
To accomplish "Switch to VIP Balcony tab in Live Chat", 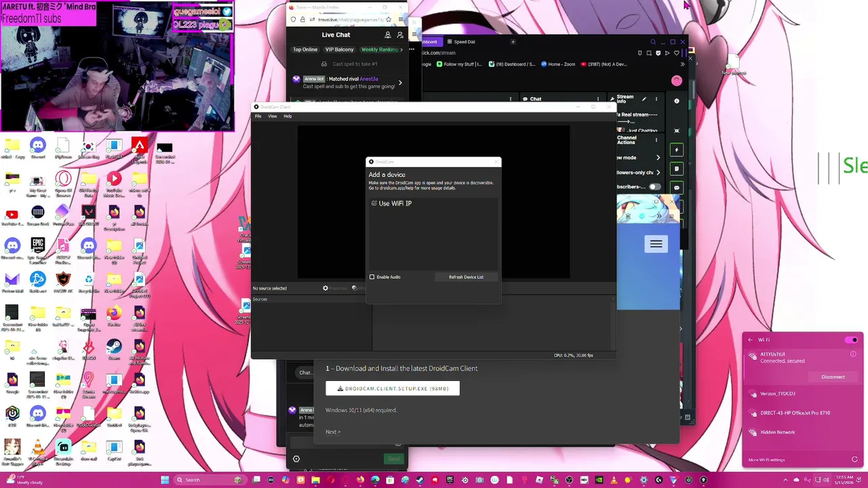I will click(x=339, y=49).
